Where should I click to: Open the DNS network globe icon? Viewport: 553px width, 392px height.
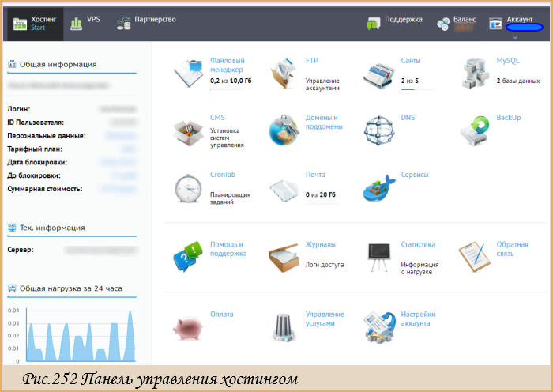point(378,130)
